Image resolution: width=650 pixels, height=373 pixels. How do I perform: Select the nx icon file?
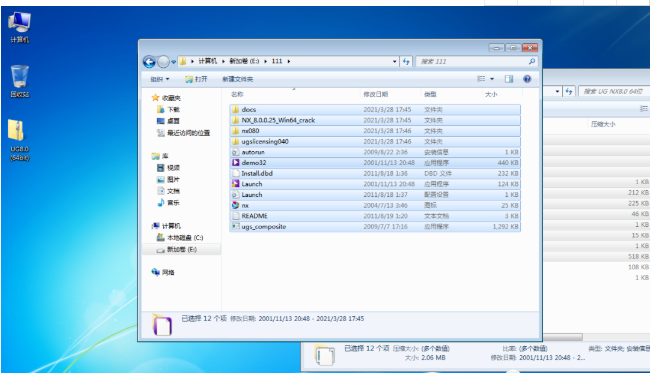[x=375, y=205]
